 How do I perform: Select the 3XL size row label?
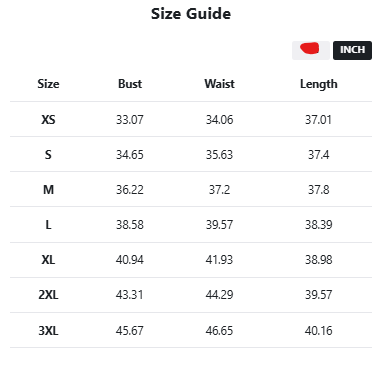(48, 331)
